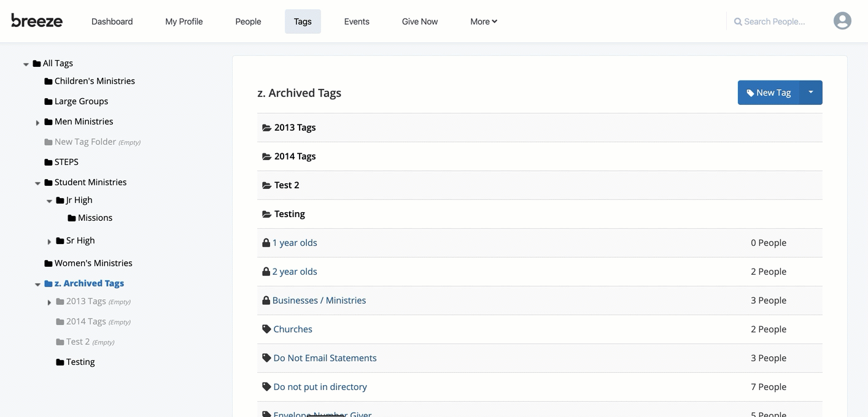Collapse the Student Ministries tree node

pyautogui.click(x=37, y=182)
